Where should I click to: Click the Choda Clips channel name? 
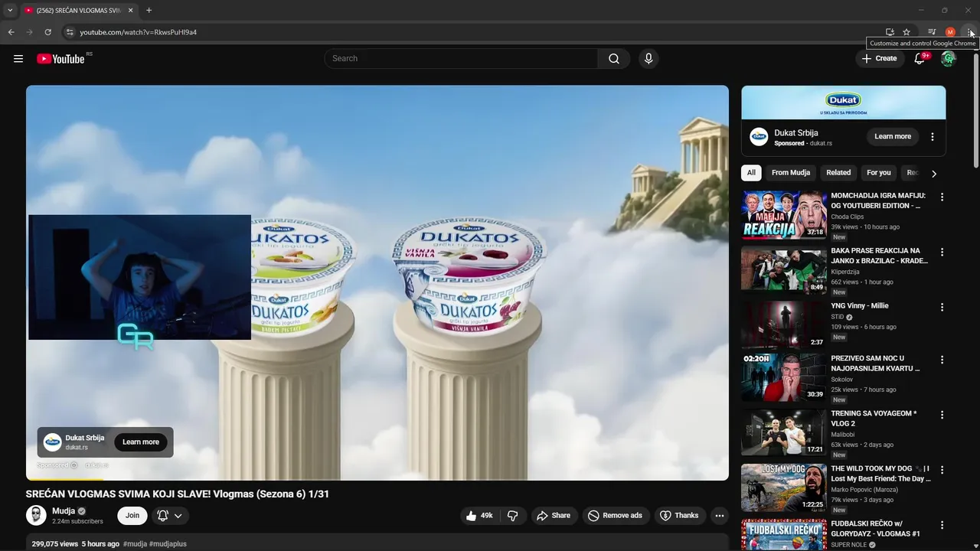point(847,217)
